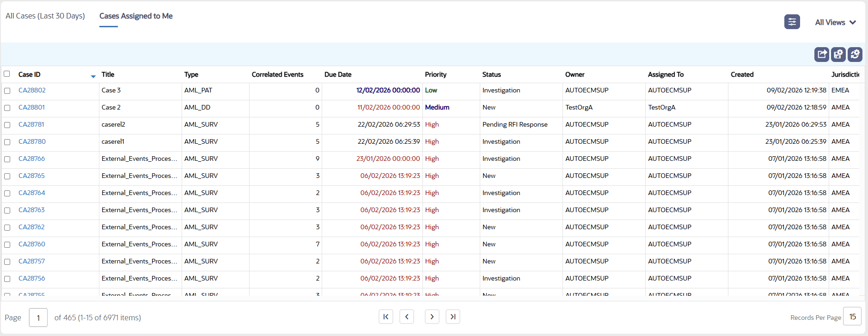The width and height of the screenshot is (868, 336).
Task: Click due date '23/01/2026 00:00:00'
Action: click(x=388, y=159)
